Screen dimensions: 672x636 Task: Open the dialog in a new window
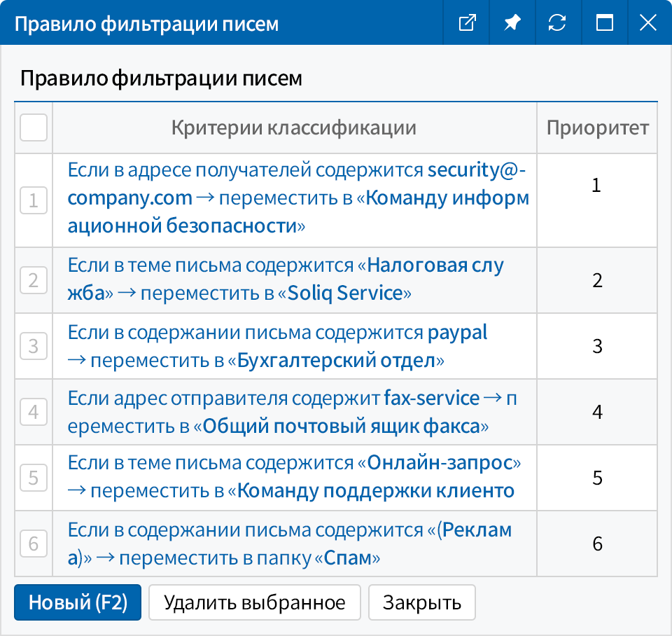coord(467,22)
